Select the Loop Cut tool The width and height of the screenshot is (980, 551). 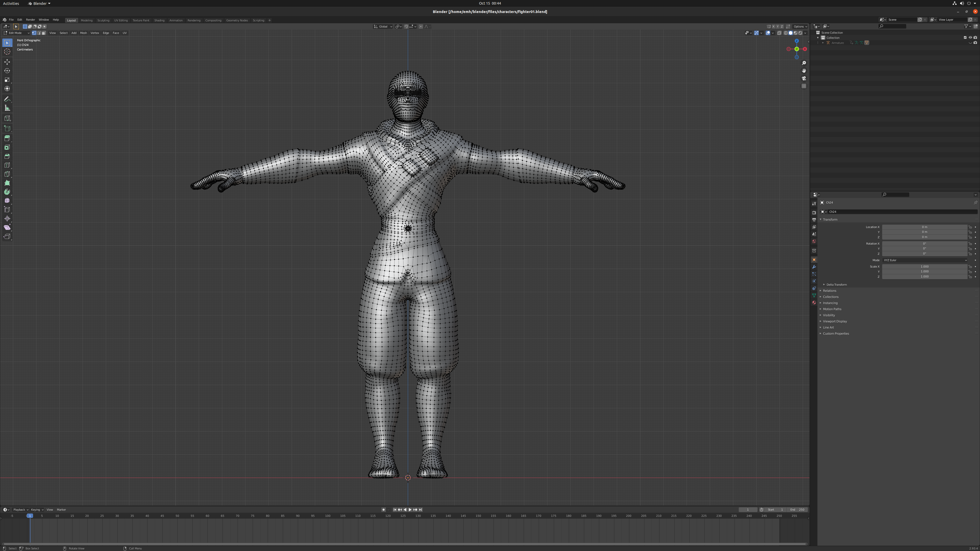[x=7, y=165]
